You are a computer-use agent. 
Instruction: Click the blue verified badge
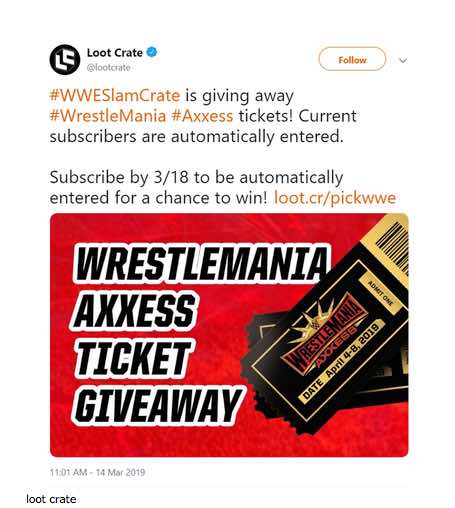[152, 52]
